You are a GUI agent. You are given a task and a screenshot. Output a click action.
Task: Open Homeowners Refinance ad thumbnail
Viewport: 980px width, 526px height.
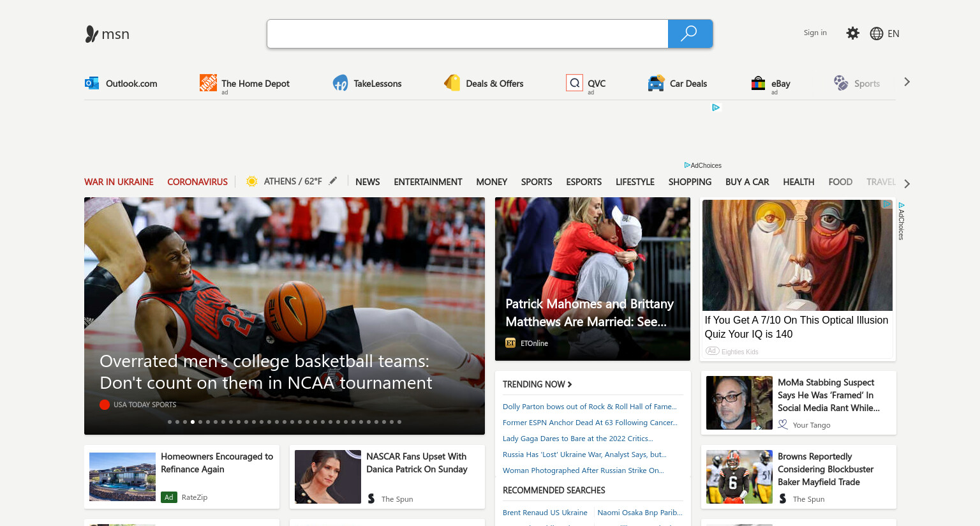coord(122,477)
